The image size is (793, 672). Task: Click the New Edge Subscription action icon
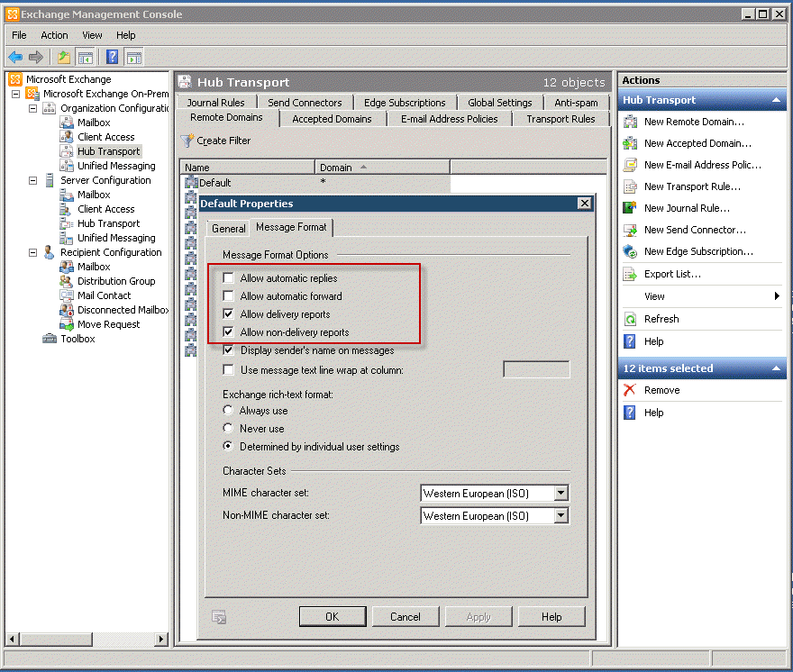tap(630, 251)
